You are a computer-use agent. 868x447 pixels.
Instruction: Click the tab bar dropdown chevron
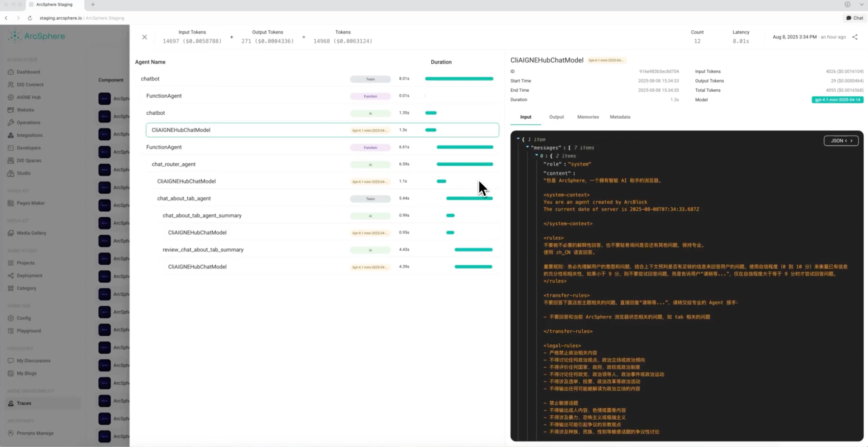point(861,4)
